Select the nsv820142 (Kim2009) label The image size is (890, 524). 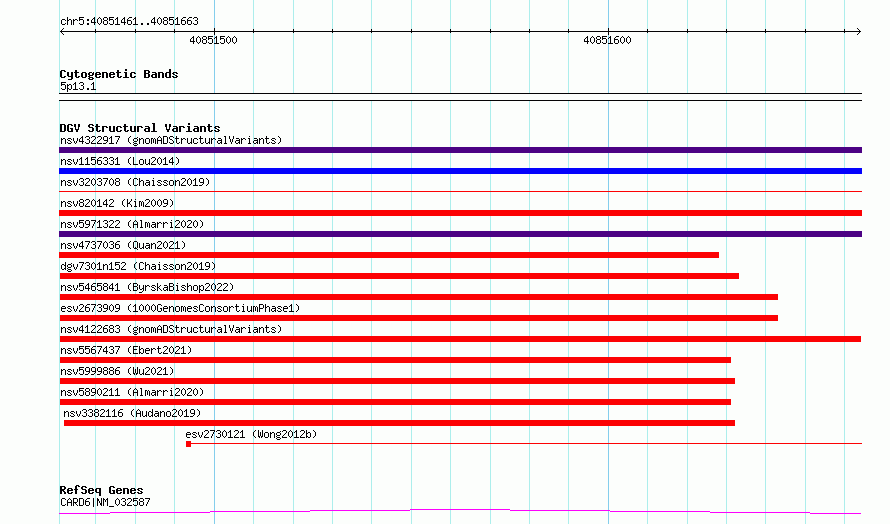coord(117,203)
